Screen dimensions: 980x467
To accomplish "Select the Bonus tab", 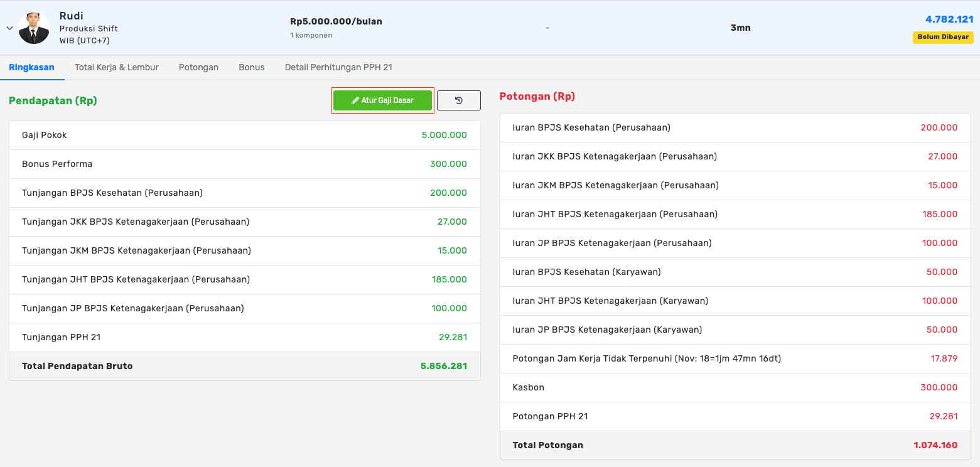I will click(251, 67).
